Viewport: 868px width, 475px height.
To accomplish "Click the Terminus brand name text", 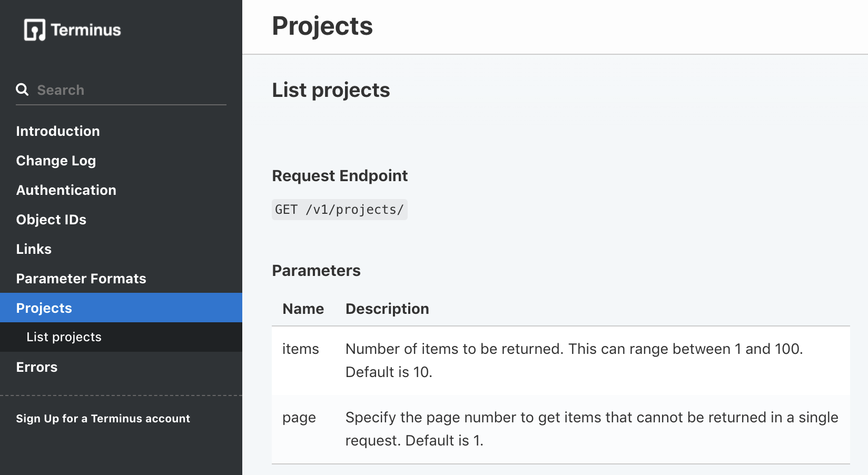I will coord(86,30).
